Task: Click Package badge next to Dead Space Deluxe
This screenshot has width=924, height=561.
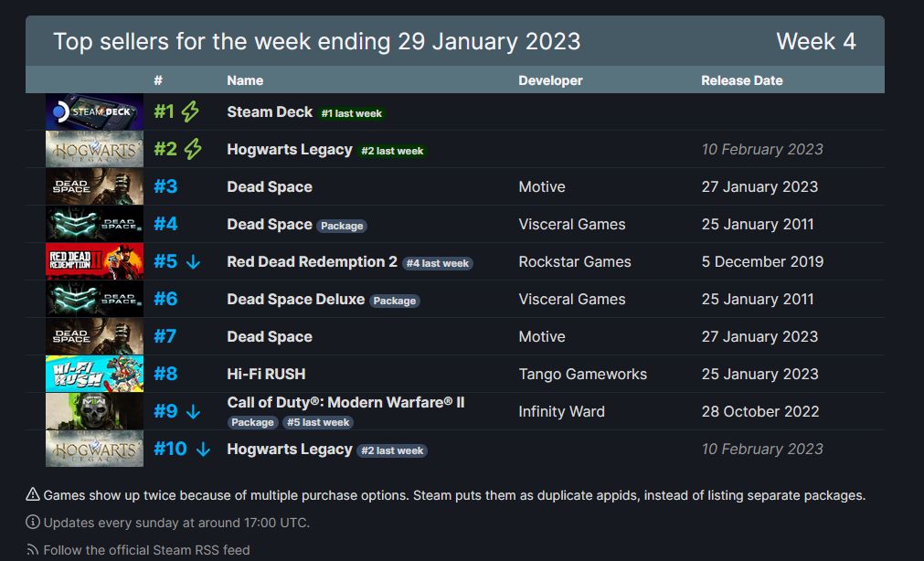Action: tap(395, 301)
